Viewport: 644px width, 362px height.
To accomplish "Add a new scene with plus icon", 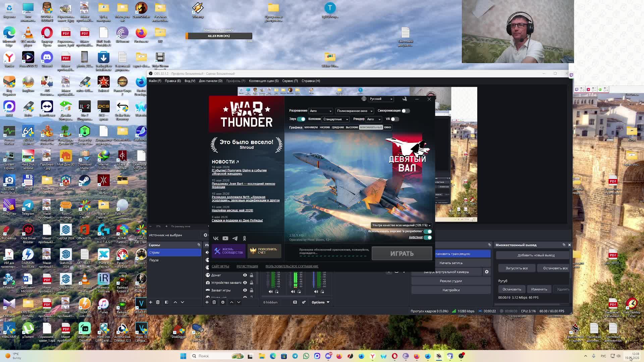I will pos(151,302).
